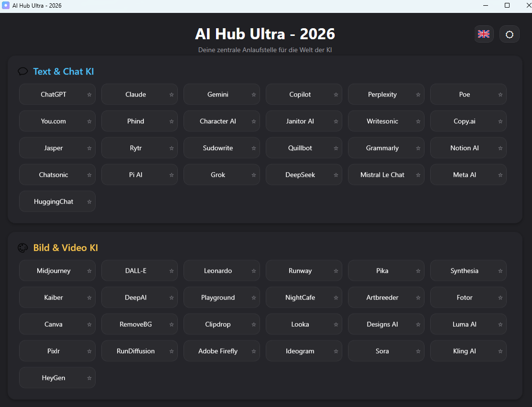
Task: Launch Claude from the chat list
Action: point(140,94)
